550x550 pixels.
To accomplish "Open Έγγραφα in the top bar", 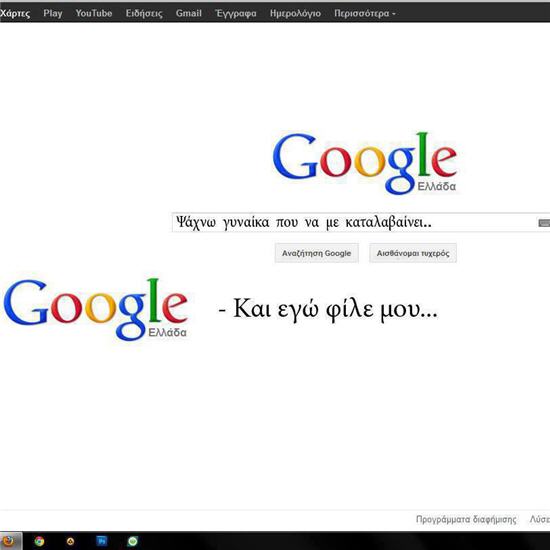I will pyautogui.click(x=236, y=13).
